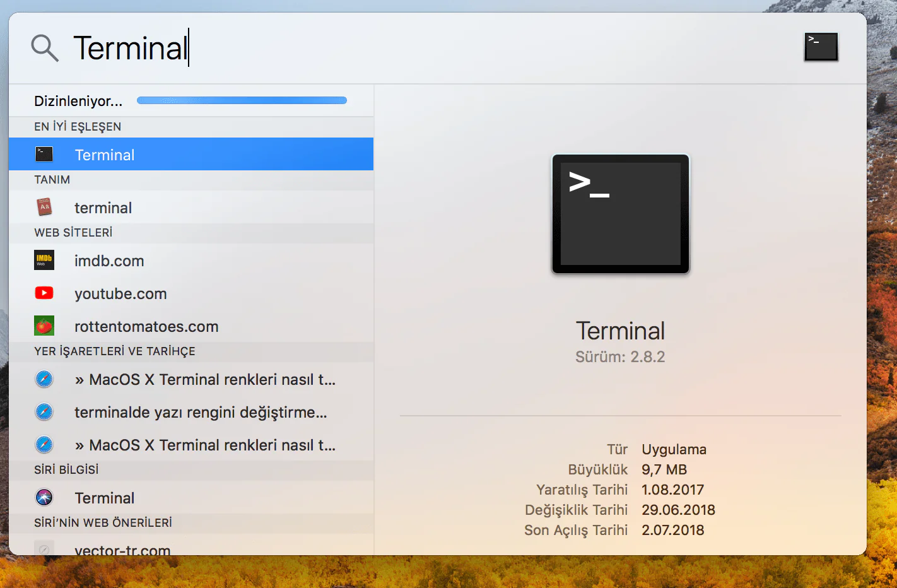Select the highlighted Terminal result under En İyi Eşleşen
Image resolution: width=897 pixels, height=588 pixels.
104,154
